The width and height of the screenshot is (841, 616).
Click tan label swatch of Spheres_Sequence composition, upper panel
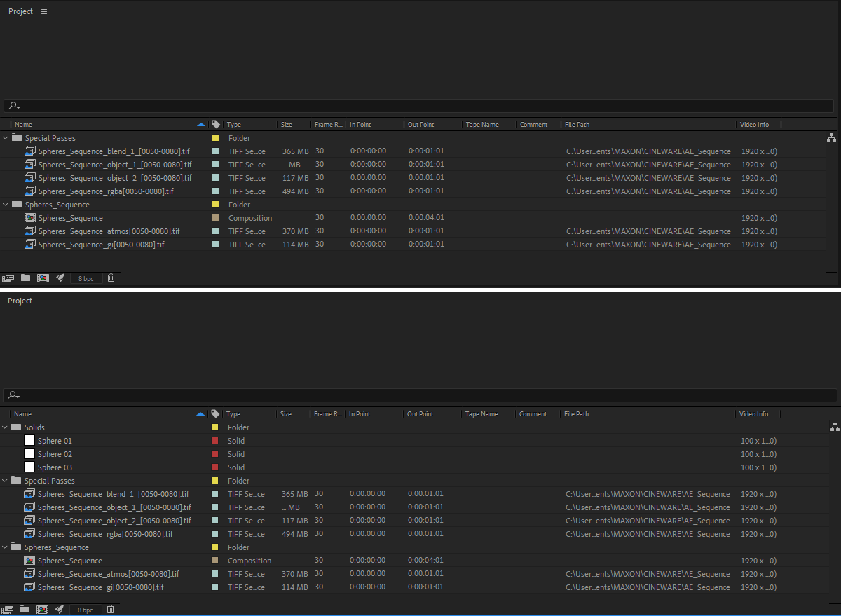(x=216, y=218)
